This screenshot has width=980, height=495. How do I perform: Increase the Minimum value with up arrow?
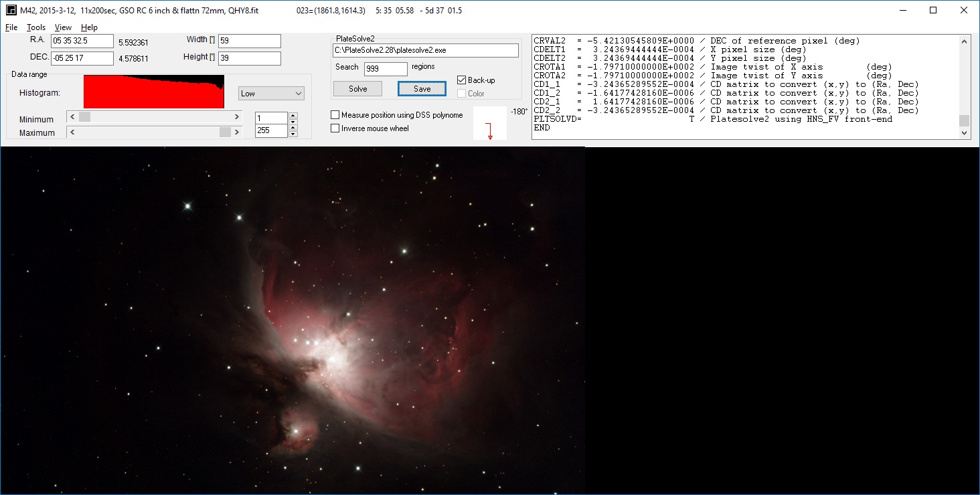pos(293,115)
